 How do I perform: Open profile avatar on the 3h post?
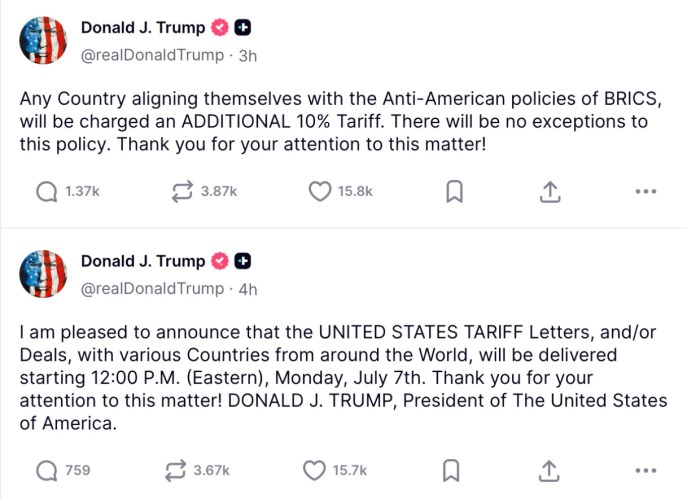click(x=44, y=41)
